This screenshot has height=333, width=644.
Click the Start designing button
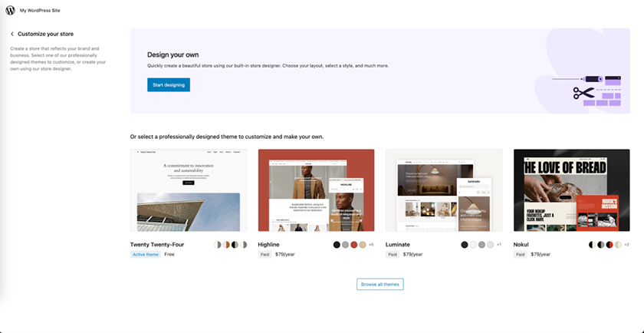(x=169, y=84)
